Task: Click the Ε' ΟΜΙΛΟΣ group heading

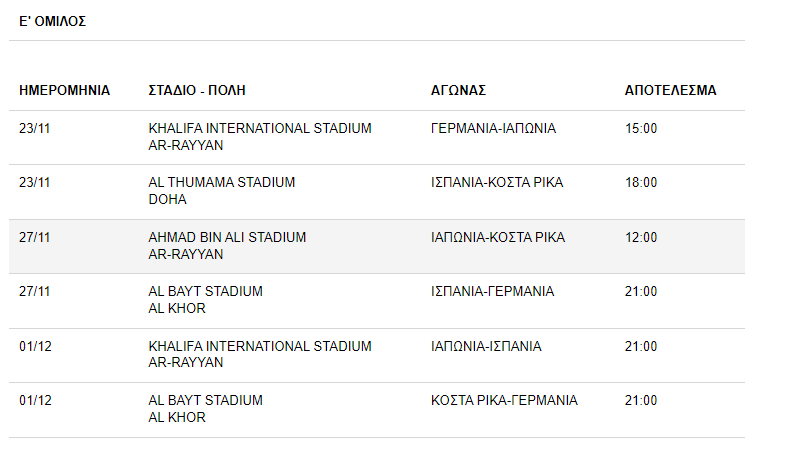Action: point(52,21)
